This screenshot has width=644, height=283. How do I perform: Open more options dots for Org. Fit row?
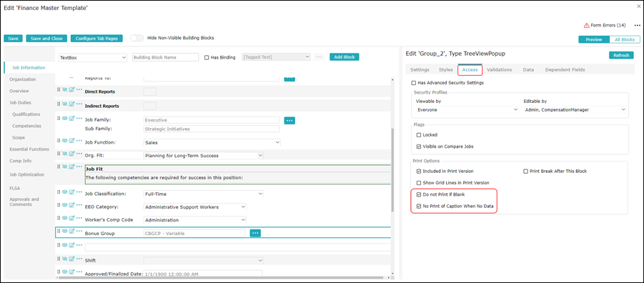point(79,154)
